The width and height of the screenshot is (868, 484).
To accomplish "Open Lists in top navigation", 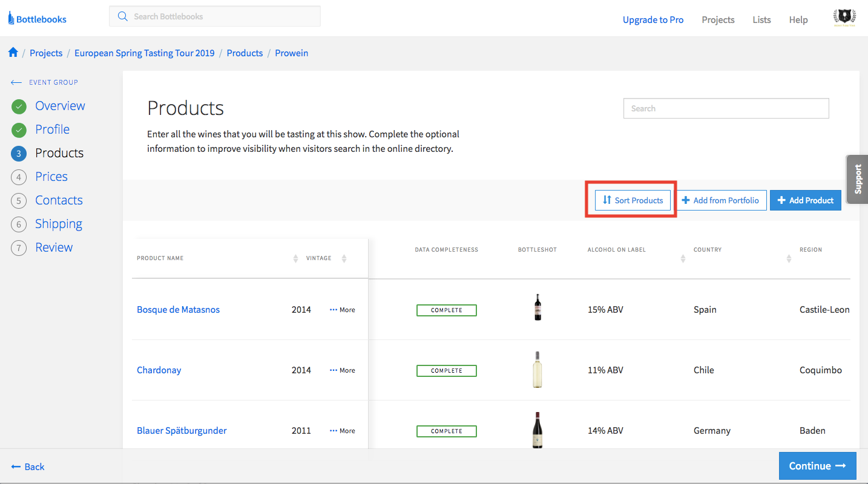I will tap(761, 20).
